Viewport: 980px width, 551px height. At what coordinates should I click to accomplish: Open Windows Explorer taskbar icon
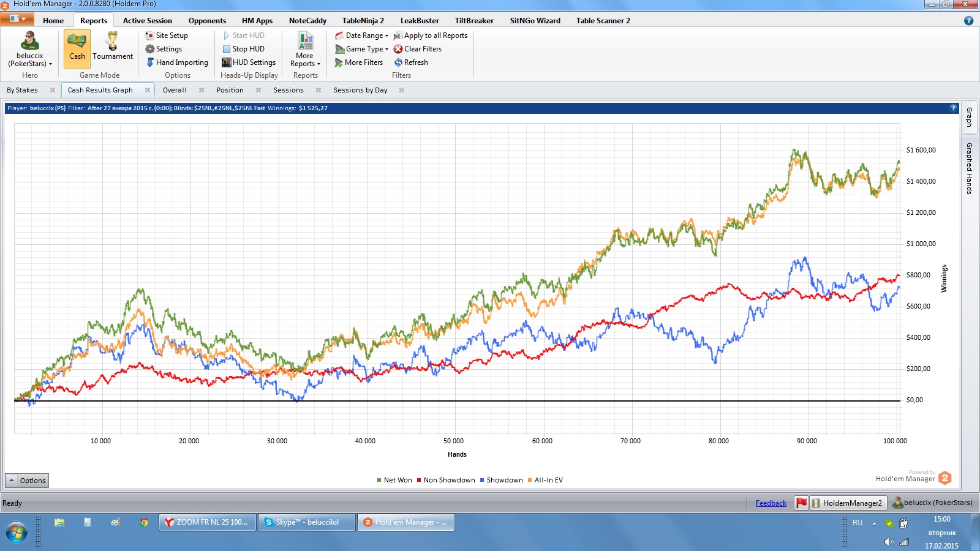pyautogui.click(x=59, y=522)
